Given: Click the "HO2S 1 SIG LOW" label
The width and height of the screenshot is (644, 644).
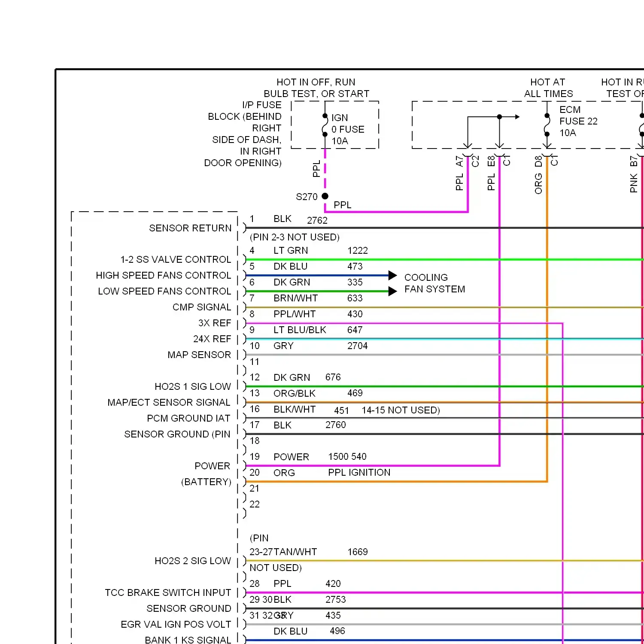Looking at the screenshot, I should tap(193, 386).
